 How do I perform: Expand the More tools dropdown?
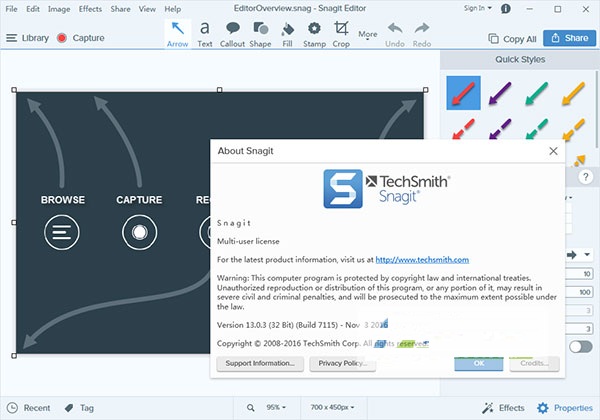click(368, 35)
